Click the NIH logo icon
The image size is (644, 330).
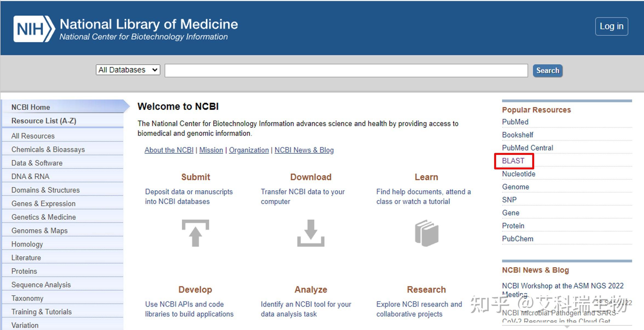tap(34, 29)
